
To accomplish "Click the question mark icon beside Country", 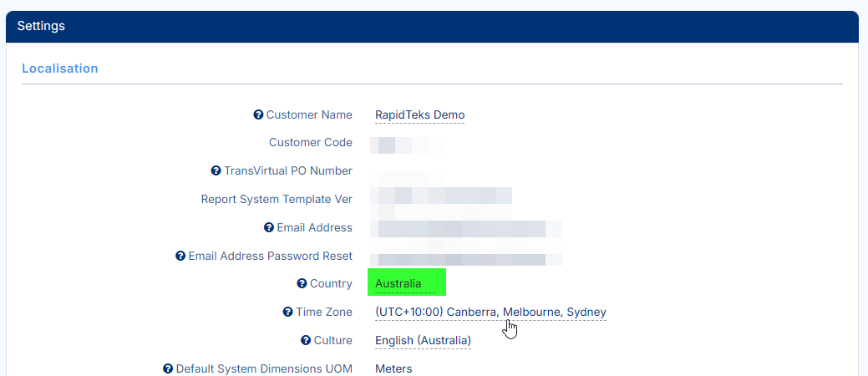I will tap(302, 284).
